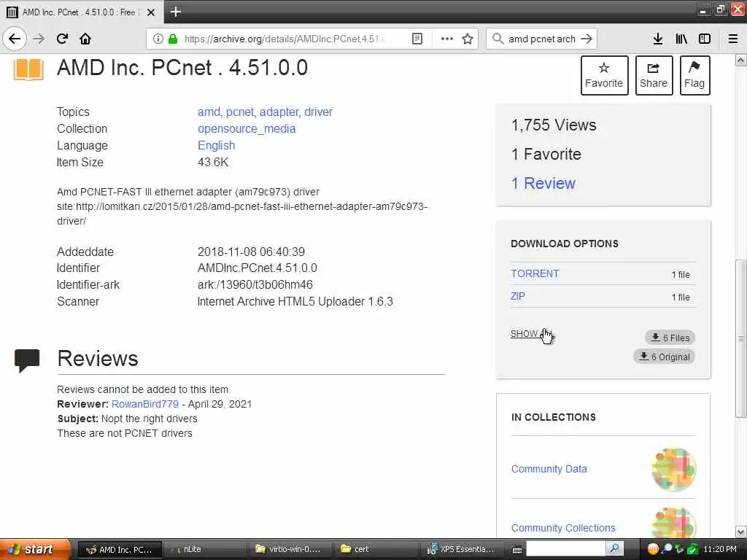
Task: Click the 'amd pcnet arch' search field
Action: [x=542, y=39]
